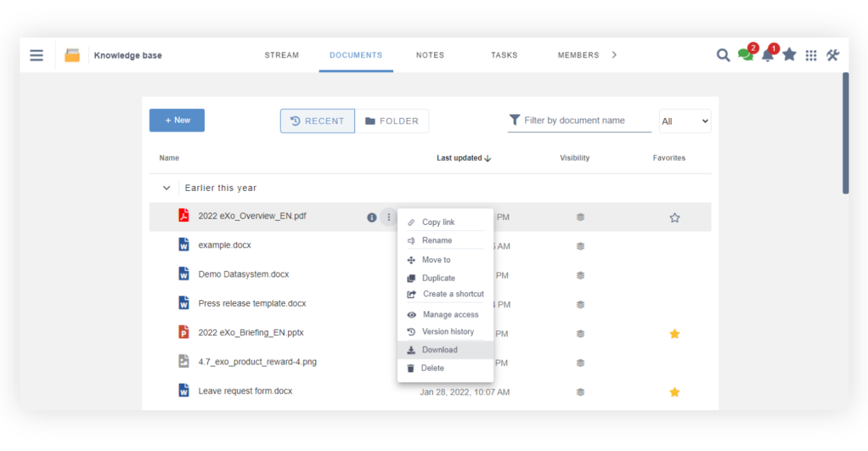868x451 pixels.
Task: Open the hamburger navigation menu
Action: (x=36, y=55)
